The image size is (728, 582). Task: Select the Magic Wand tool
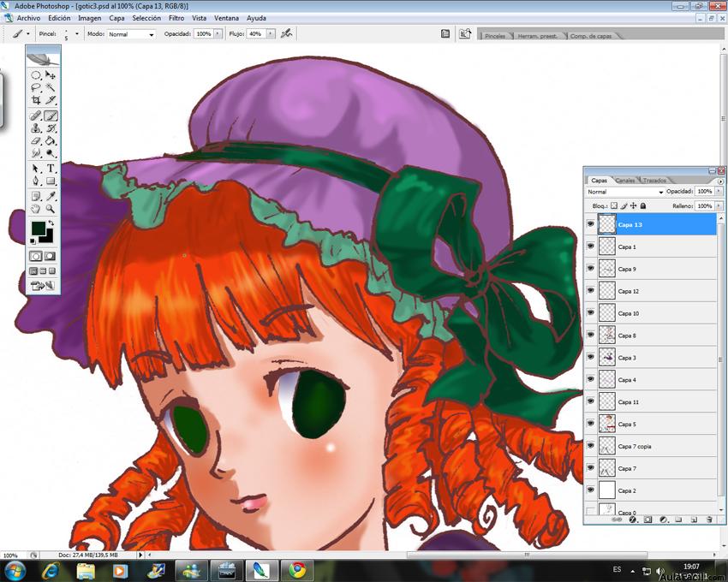pos(51,87)
